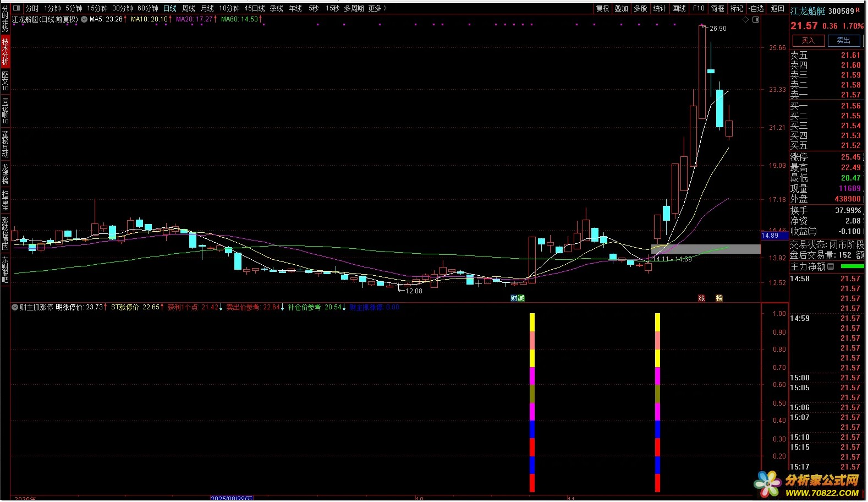This screenshot has height=502, width=868.
Task: Switch to 周线 weekly chart
Action: (x=189, y=8)
